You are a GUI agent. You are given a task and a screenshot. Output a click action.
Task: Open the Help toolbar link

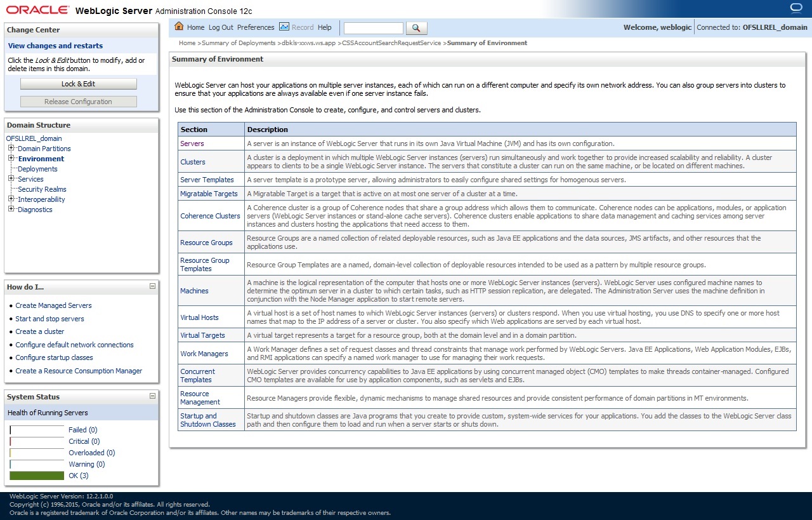point(325,27)
